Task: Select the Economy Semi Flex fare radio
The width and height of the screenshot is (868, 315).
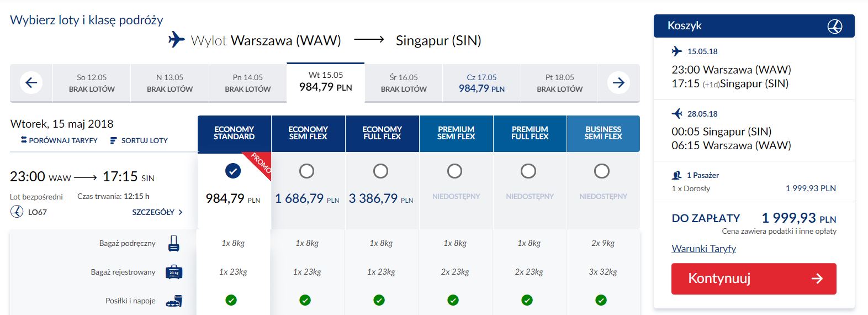Action: pos(306,171)
